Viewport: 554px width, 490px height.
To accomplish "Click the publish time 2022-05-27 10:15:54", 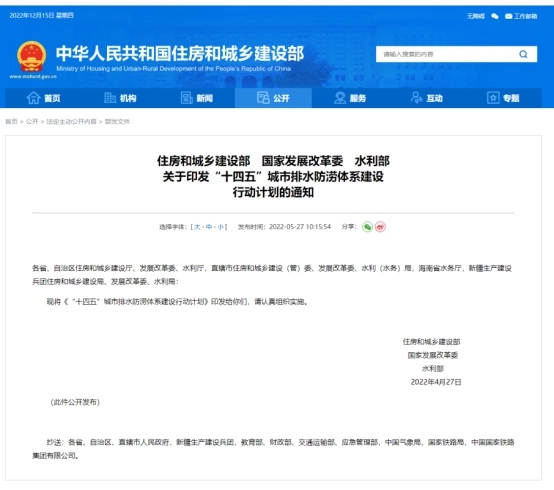I will click(x=300, y=227).
